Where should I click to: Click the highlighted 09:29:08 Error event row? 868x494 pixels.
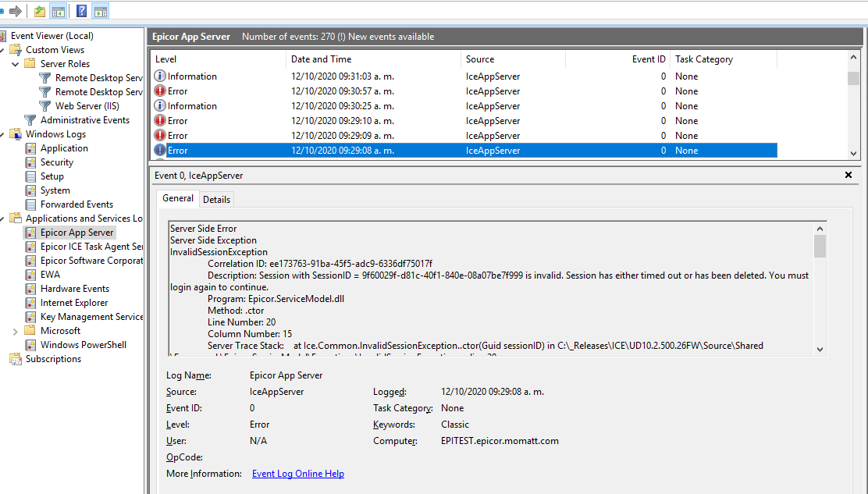click(465, 151)
